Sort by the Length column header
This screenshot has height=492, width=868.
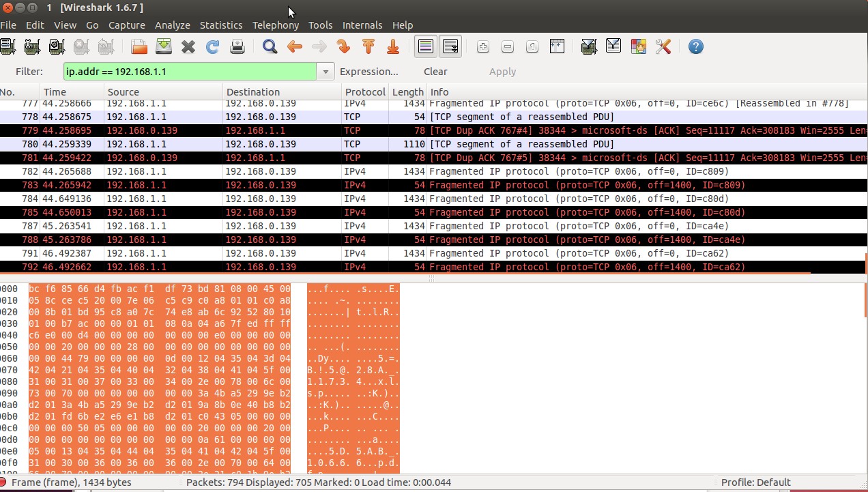(x=408, y=92)
